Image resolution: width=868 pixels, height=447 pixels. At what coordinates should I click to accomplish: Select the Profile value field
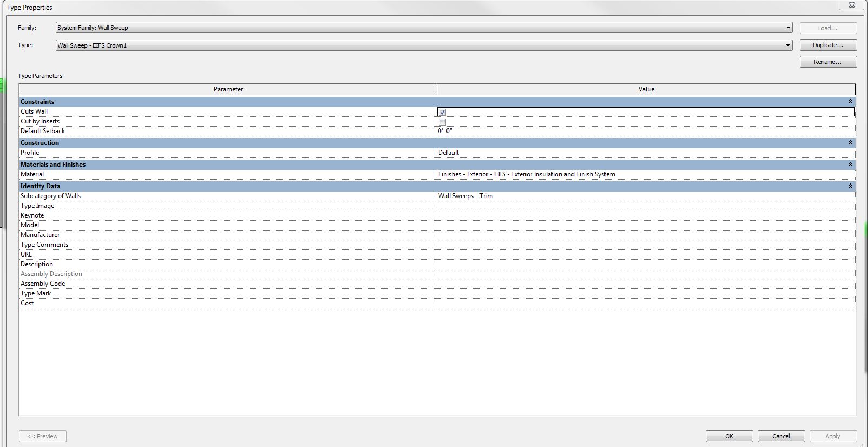tap(646, 153)
